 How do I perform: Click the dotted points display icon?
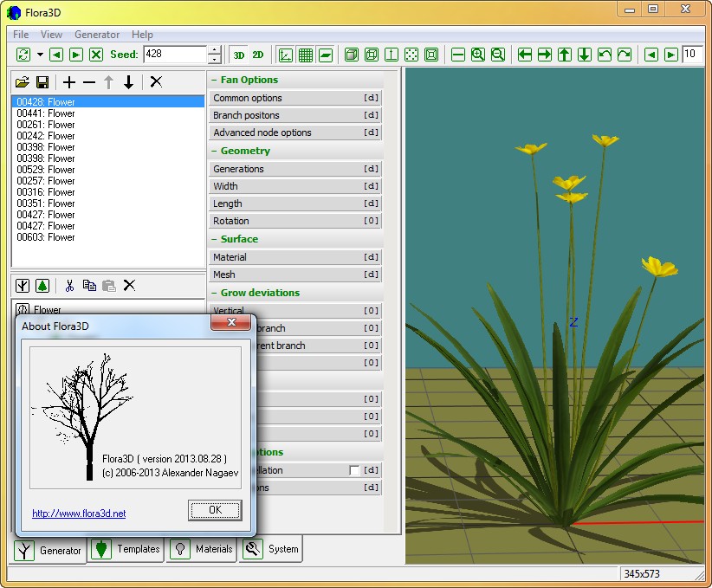(x=411, y=55)
